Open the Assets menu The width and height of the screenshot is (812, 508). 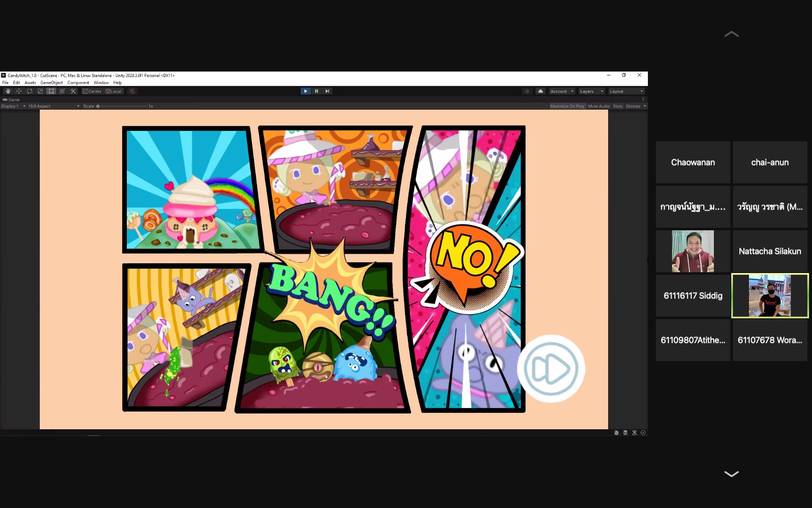coord(30,83)
